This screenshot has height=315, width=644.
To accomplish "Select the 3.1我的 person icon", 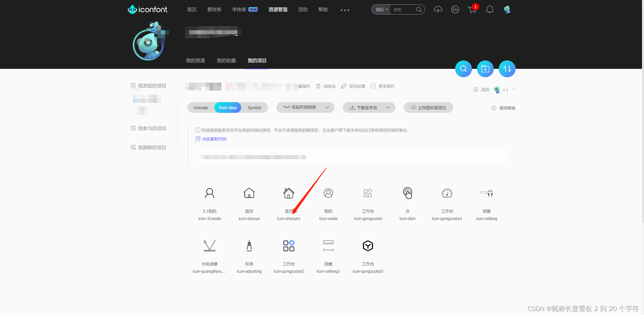I will [x=210, y=193].
